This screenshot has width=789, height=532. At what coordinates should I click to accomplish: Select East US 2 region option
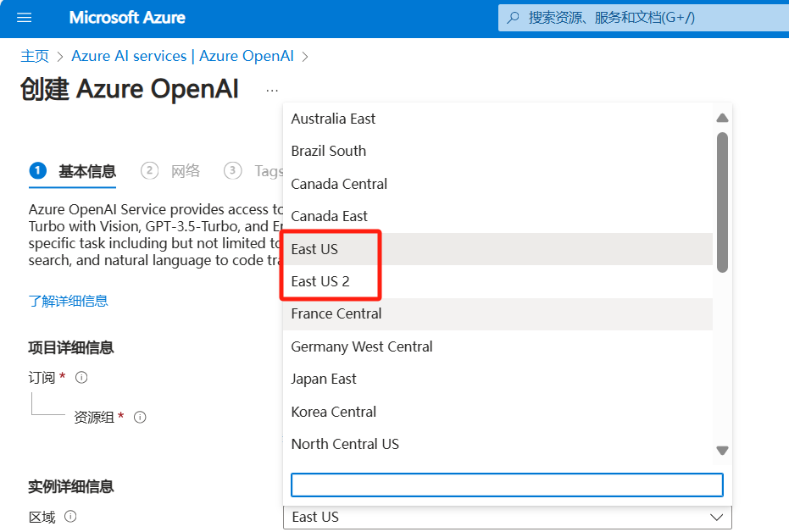pos(320,281)
